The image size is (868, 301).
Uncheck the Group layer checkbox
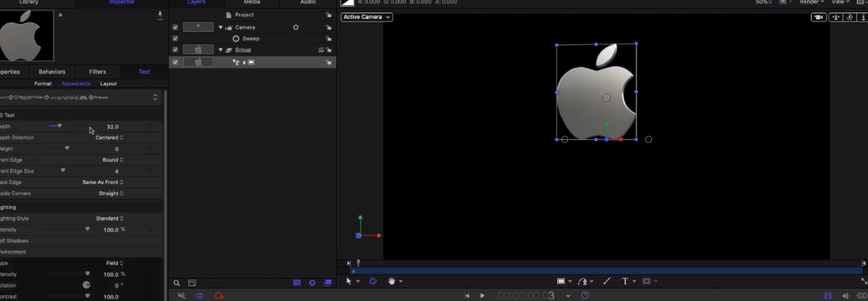pyautogui.click(x=176, y=50)
